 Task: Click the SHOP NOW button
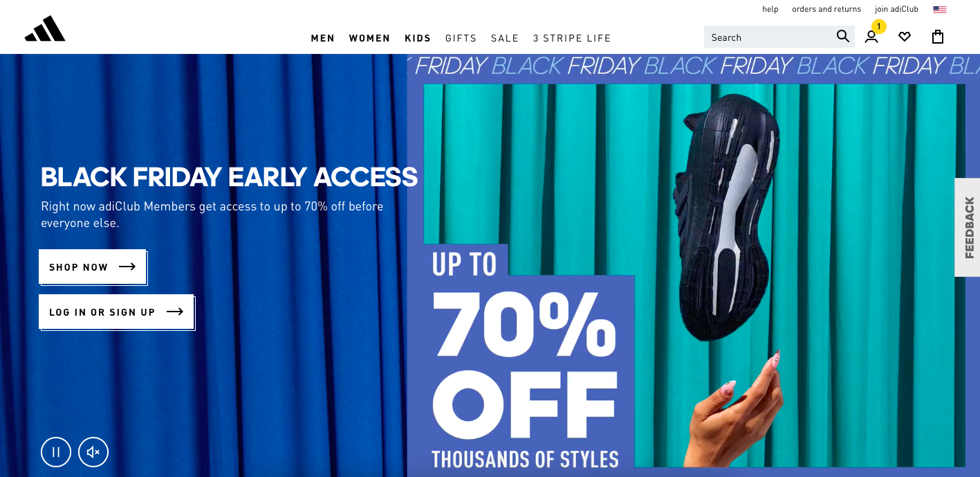tap(92, 267)
